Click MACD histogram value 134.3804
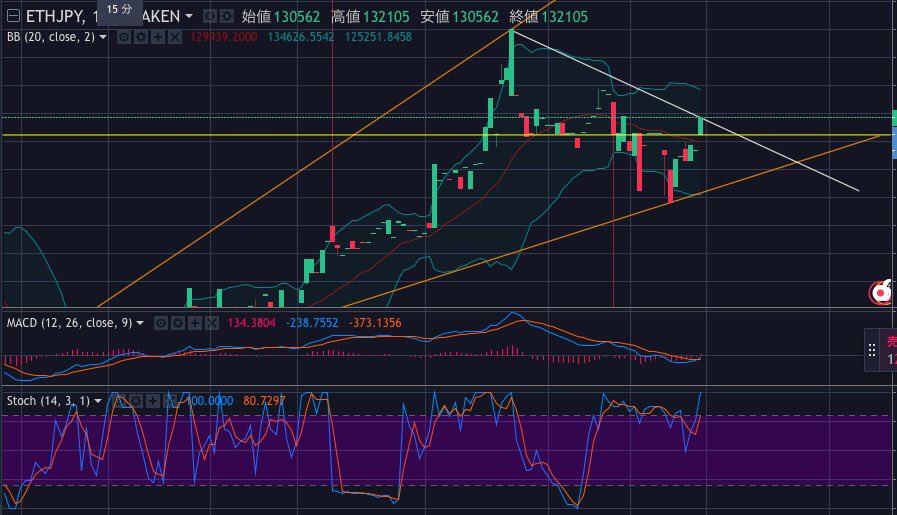 point(251,323)
